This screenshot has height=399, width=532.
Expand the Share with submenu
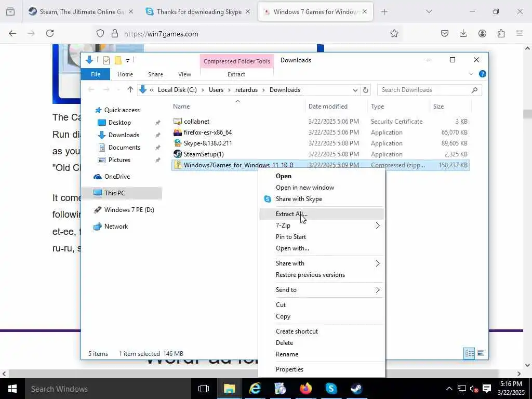click(321, 263)
